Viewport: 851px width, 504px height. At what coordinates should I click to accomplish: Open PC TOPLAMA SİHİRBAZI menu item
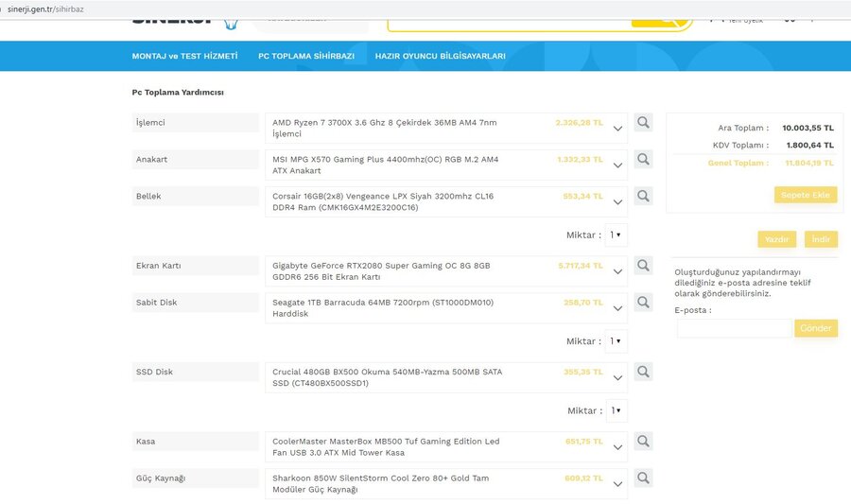306,56
